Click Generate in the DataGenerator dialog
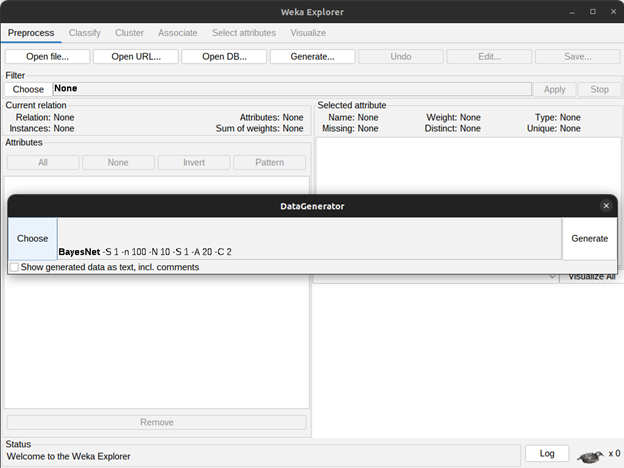Screen dimensions: 624x468 tap(589, 238)
